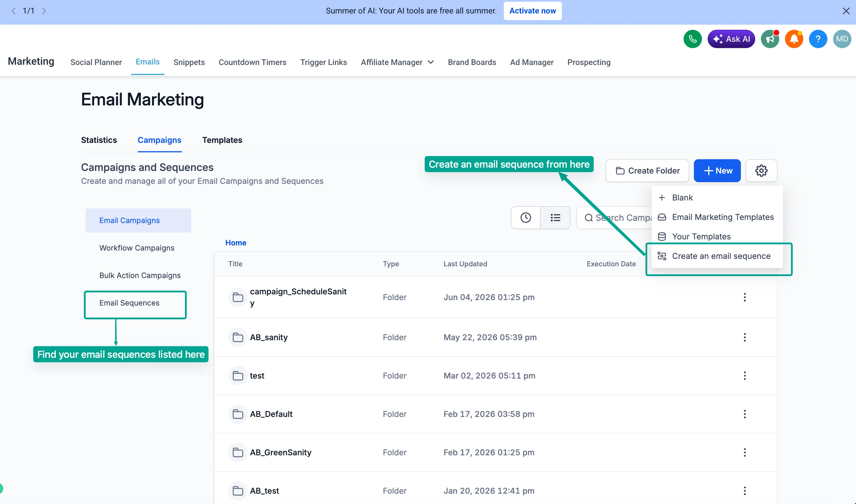The height and width of the screenshot is (504, 856).
Task: Click the Create Folder button
Action: [x=647, y=170]
